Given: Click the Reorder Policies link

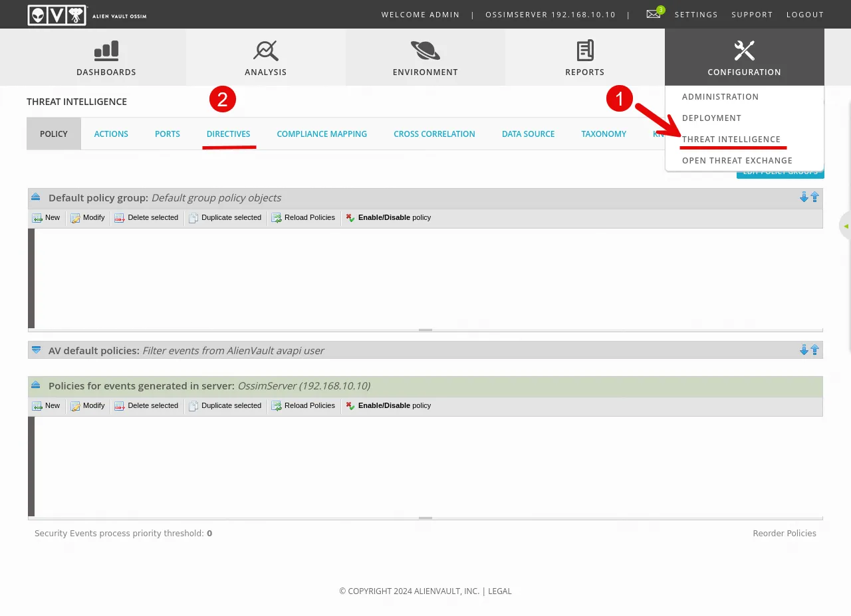Looking at the screenshot, I should click(x=784, y=534).
